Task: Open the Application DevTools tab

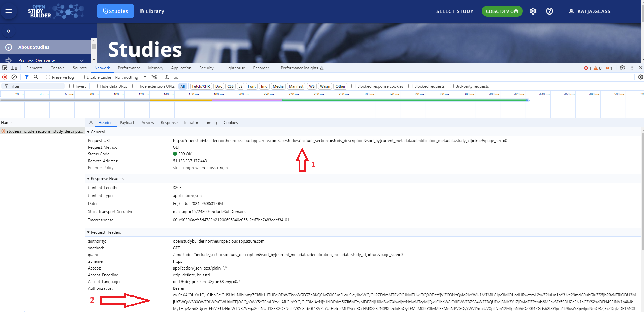Action: [x=181, y=68]
